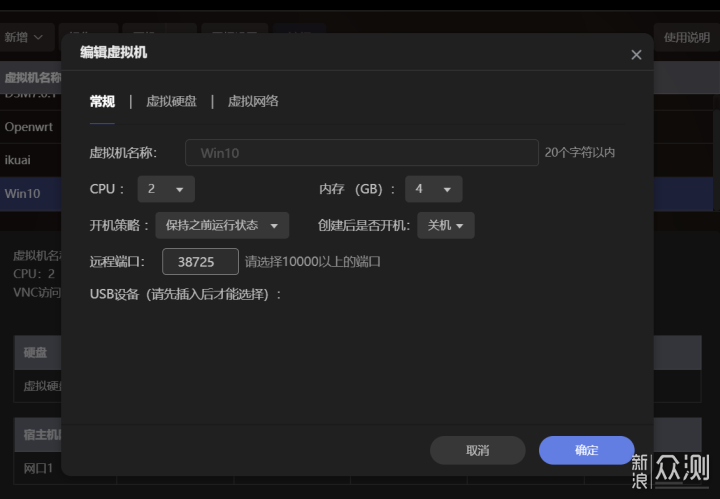The width and height of the screenshot is (720, 499).
Task: Open the 开机策略 dropdown
Action: click(222, 225)
